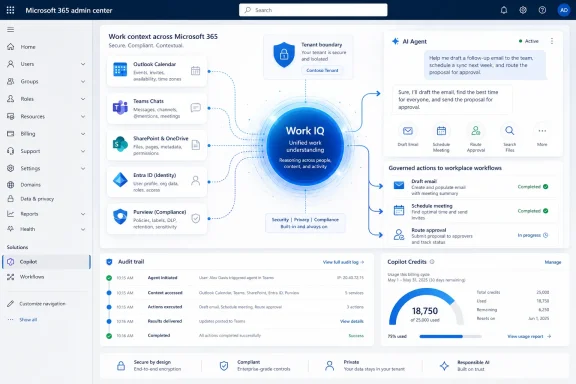The width and height of the screenshot is (576, 384).
Task: Click the chat bubble icon on Teams card
Action: coord(195,107)
